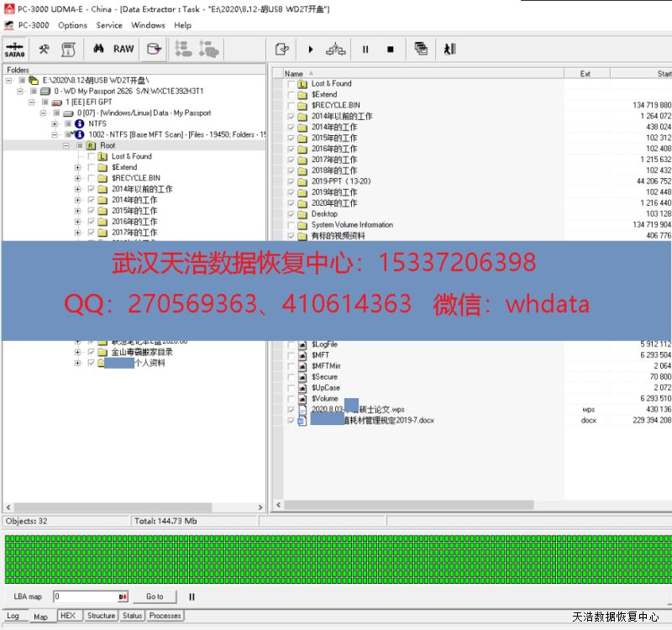Open the tools (wrench and hammer) icon
672x630 pixels.
tap(44, 50)
